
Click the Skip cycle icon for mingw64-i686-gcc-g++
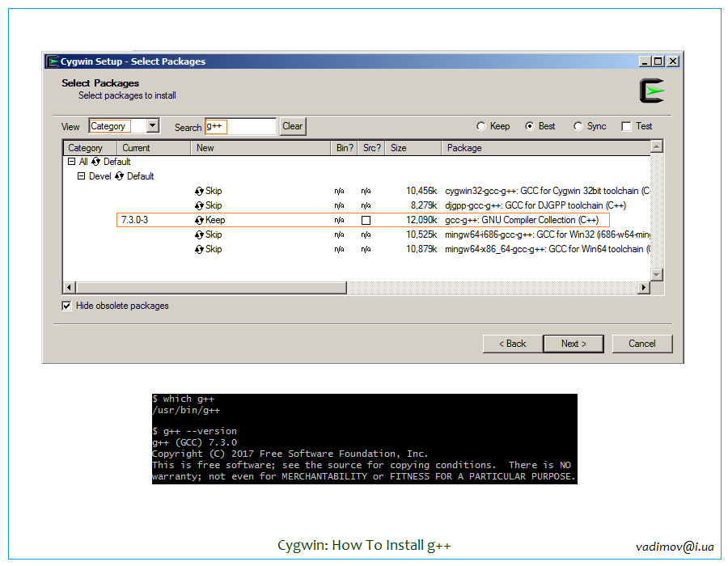[199, 234]
